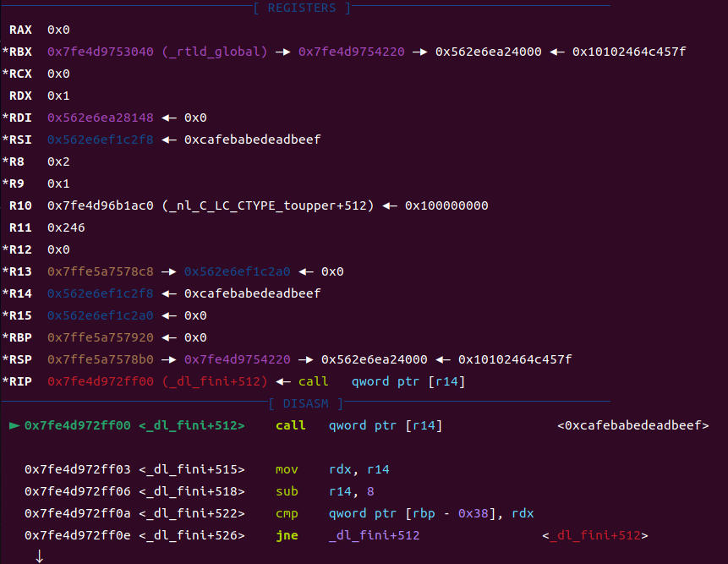Image resolution: width=728 pixels, height=564 pixels.
Task: Click the green current-instruction arrow in DISASM
Action: [x=14, y=425]
